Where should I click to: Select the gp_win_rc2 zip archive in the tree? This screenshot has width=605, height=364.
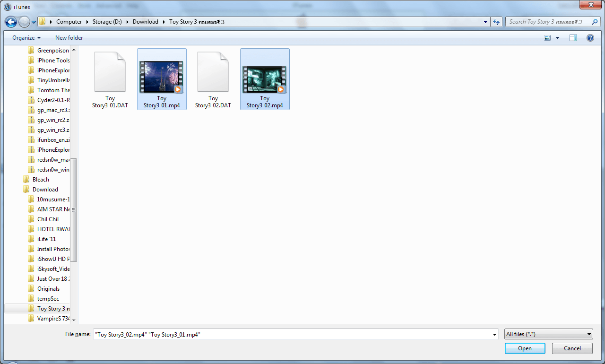pyautogui.click(x=49, y=120)
